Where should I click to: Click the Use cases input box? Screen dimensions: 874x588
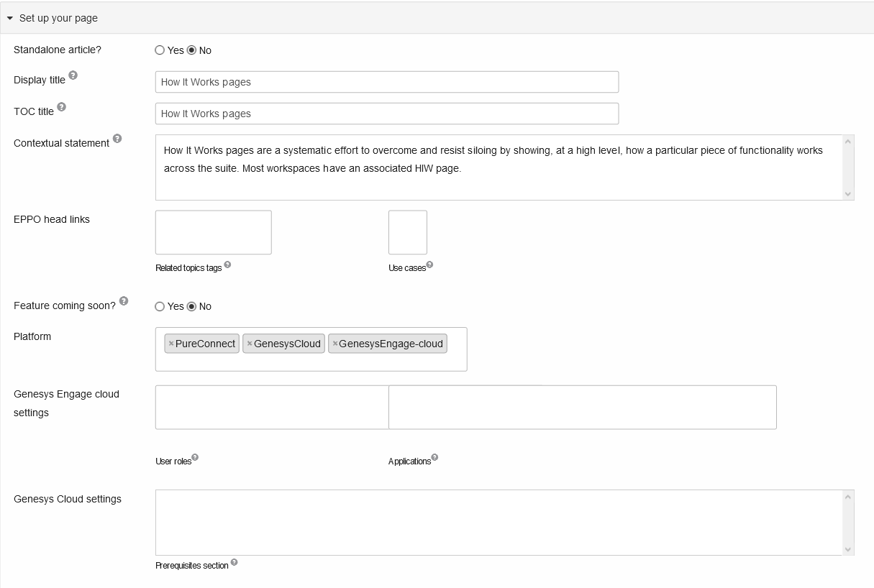click(x=408, y=232)
